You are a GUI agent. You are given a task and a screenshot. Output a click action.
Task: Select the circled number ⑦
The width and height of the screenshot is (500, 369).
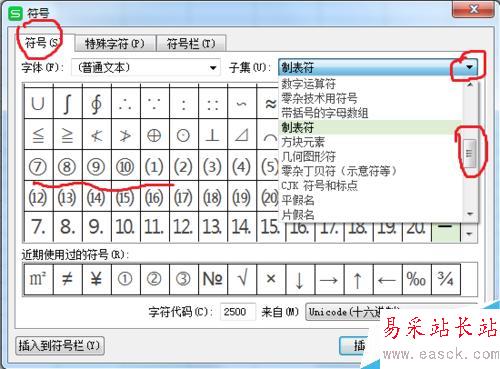[x=39, y=166]
